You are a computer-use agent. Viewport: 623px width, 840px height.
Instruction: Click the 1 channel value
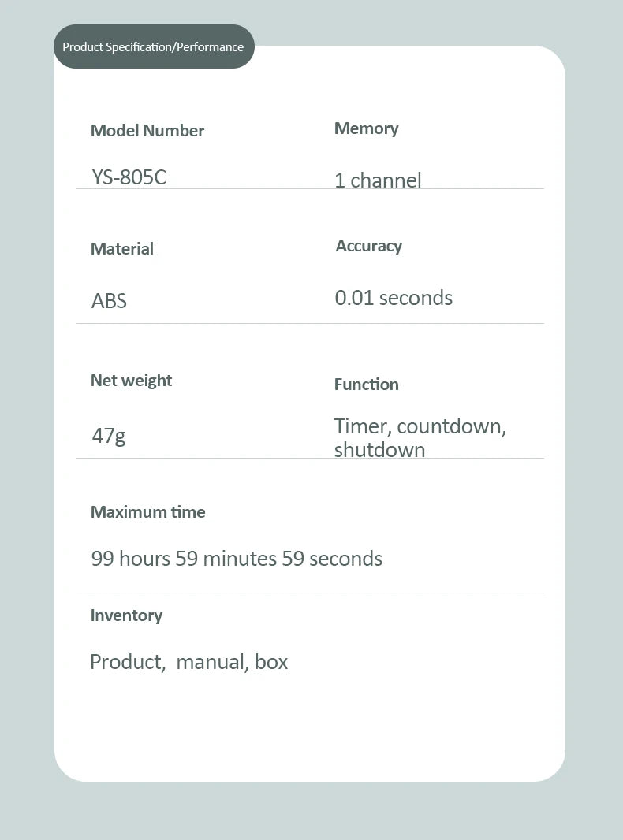pyautogui.click(x=378, y=180)
